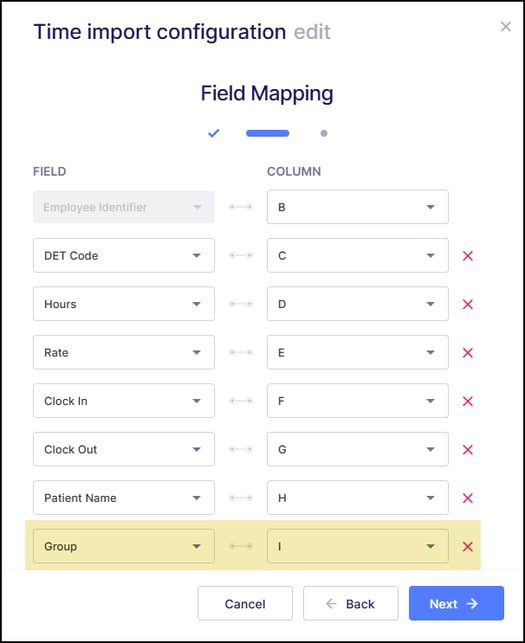Viewport: 525px width, 643px height.
Task: Close the Time import configuration dialog
Action: (506, 27)
